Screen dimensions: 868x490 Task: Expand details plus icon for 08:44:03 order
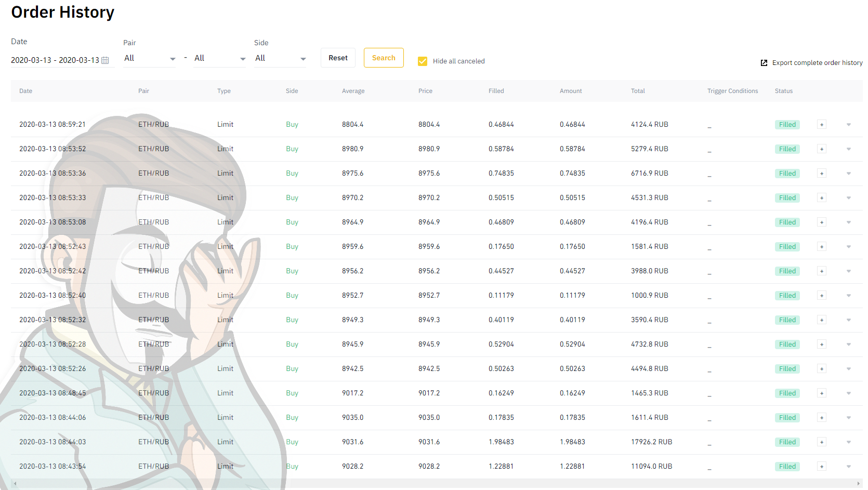(822, 442)
